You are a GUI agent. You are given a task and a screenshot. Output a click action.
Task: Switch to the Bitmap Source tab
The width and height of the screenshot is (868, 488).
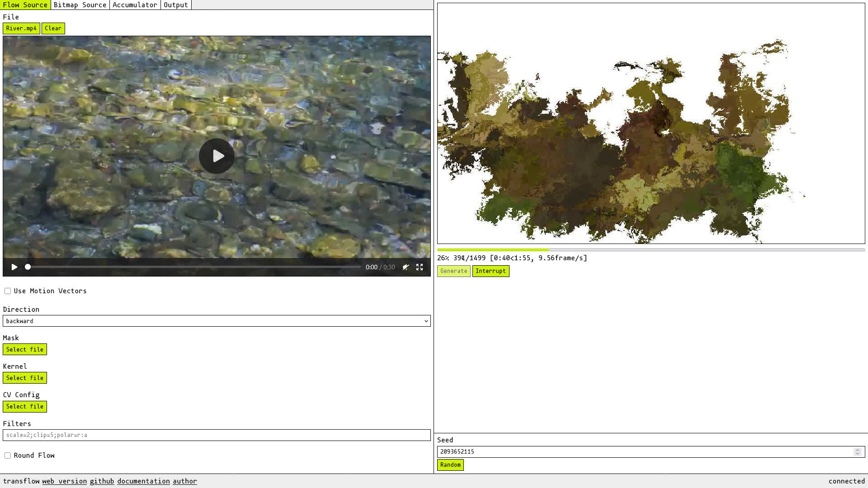[80, 5]
